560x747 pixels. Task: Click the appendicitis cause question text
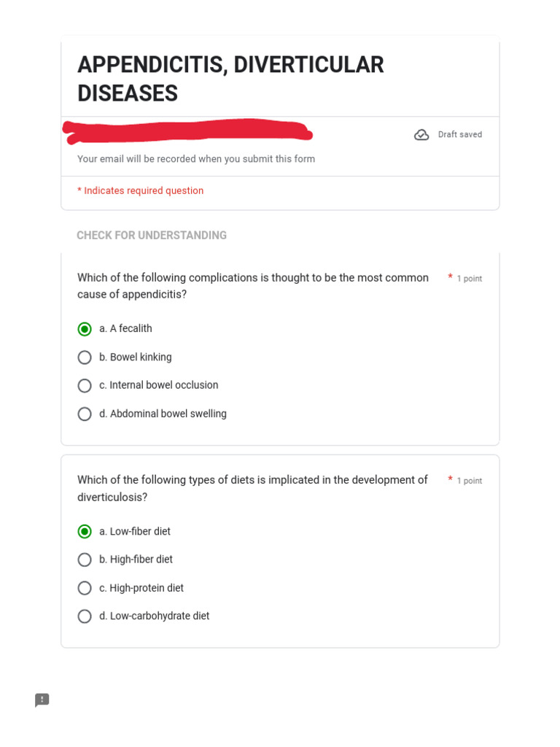(x=253, y=286)
